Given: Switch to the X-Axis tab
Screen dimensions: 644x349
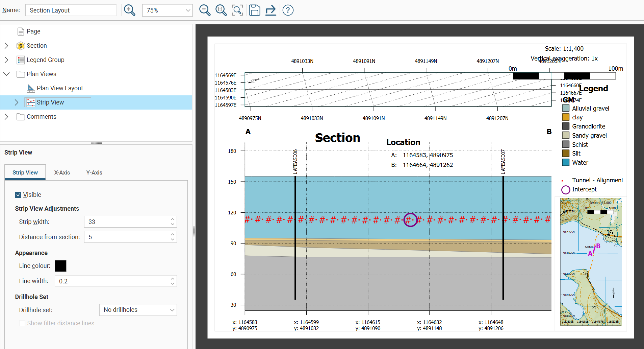Looking at the screenshot, I should tap(62, 172).
